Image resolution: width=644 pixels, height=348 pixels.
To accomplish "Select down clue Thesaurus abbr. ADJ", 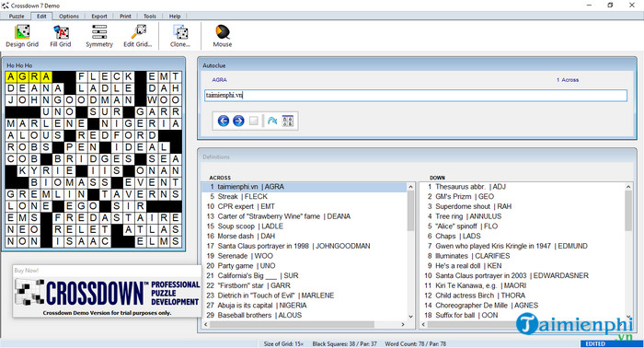I will point(523,187).
